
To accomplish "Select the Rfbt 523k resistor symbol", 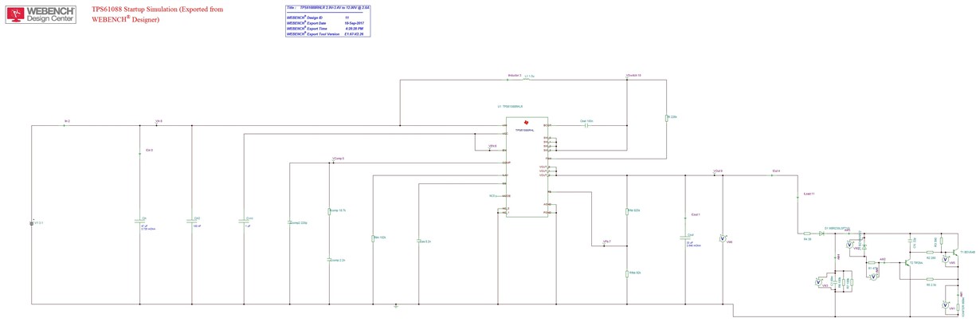I will [x=628, y=211].
